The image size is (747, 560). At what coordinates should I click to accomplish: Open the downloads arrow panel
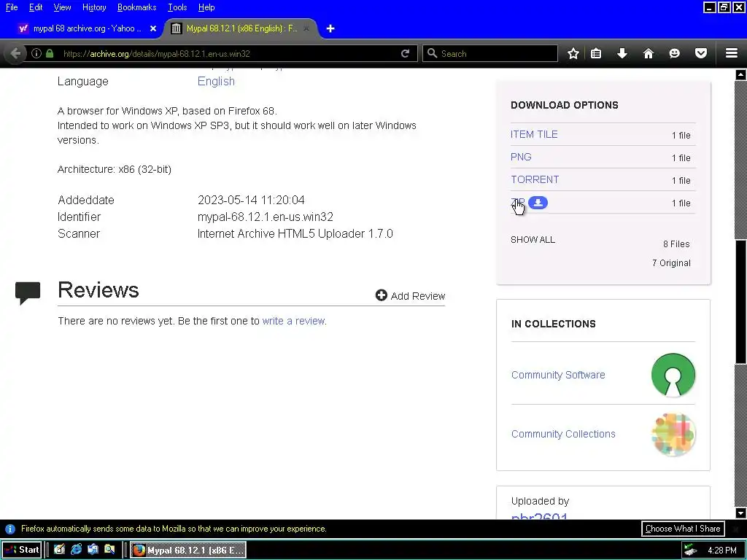pos(622,53)
